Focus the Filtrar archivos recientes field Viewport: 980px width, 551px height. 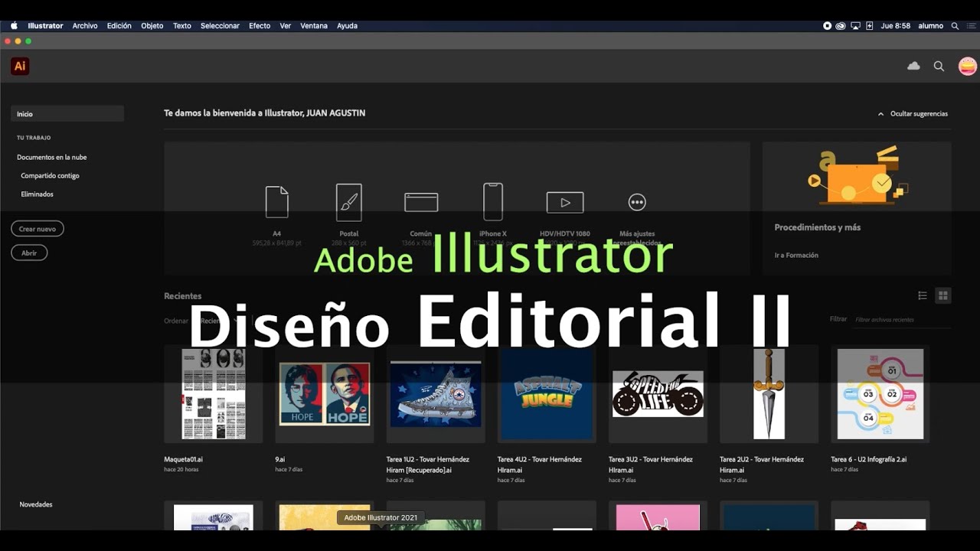[901, 320]
